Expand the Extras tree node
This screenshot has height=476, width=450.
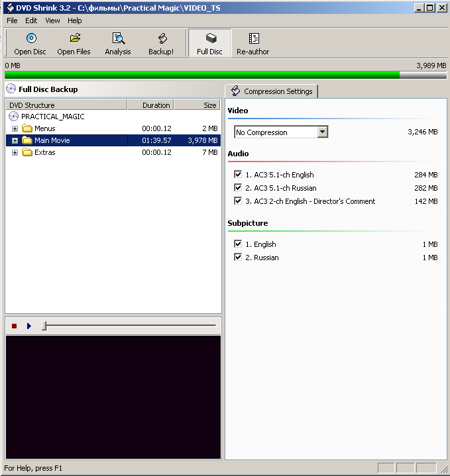tap(15, 152)
